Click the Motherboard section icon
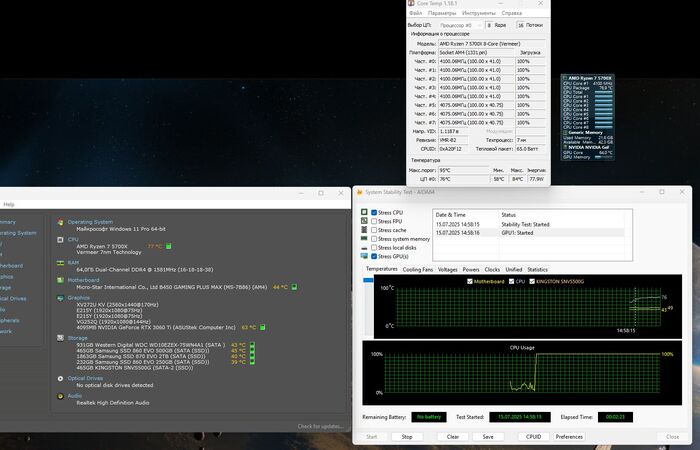The image size is (700, 450). point(60,281)
